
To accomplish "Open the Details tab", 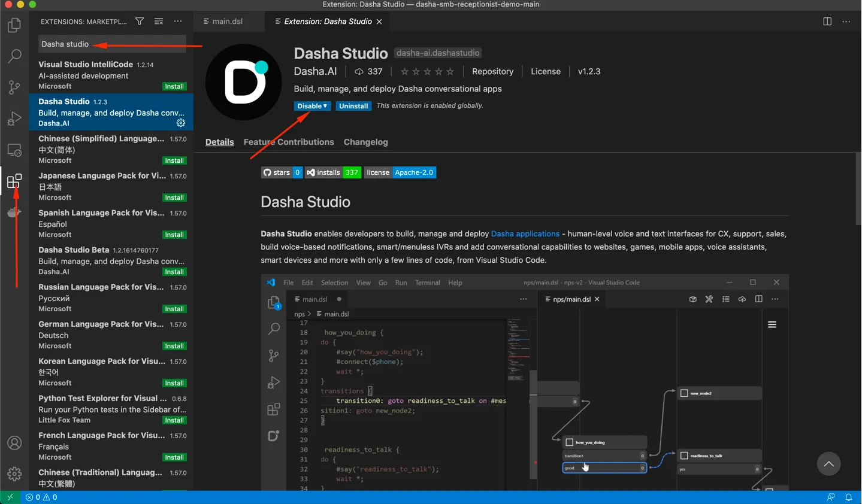I will (220, 142).
